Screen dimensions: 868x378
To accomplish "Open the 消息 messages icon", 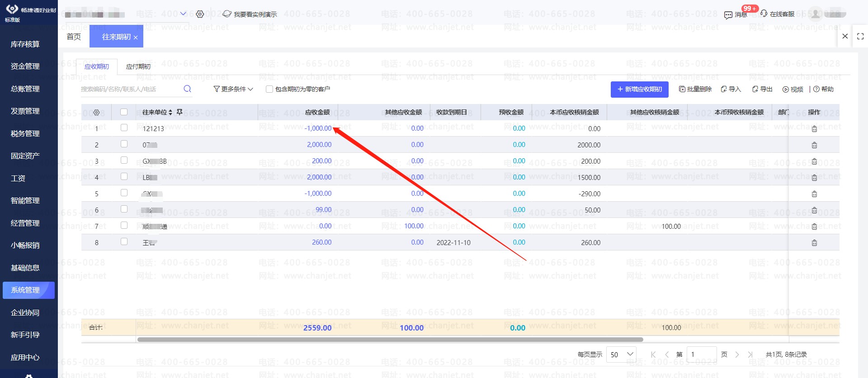I will coord(728,15).
